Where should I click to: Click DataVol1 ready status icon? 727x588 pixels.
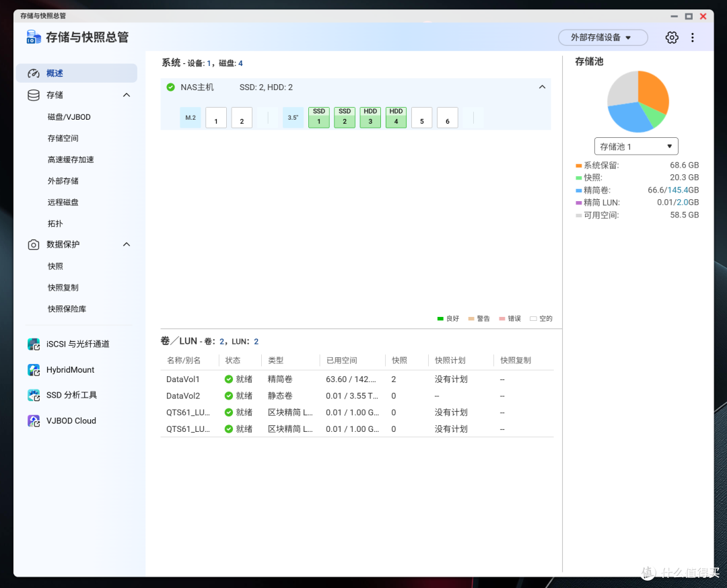pyautogui.click(x=229, y=379)
